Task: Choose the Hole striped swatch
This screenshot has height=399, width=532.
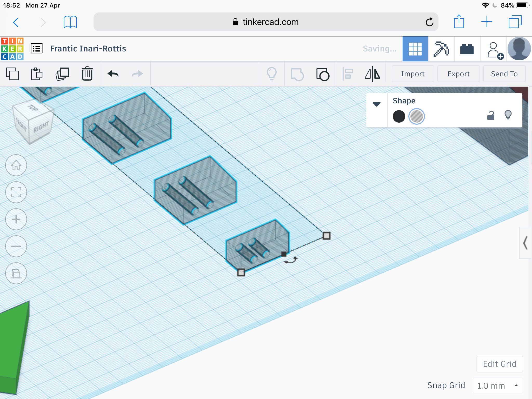Action: pyautogui.click(x=416, y=116)
